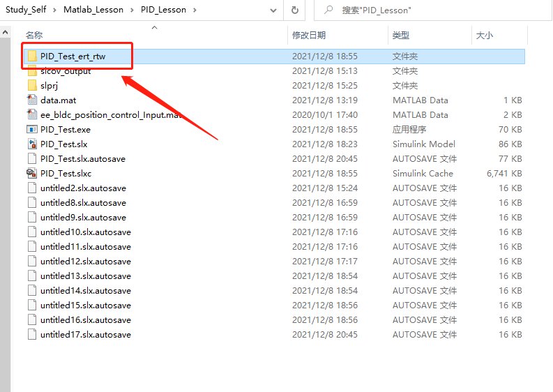Click the untitled14.slx.autosave file icon
Image resolution: width=553 pixels, height=392 pixels.
coord(32,290)
